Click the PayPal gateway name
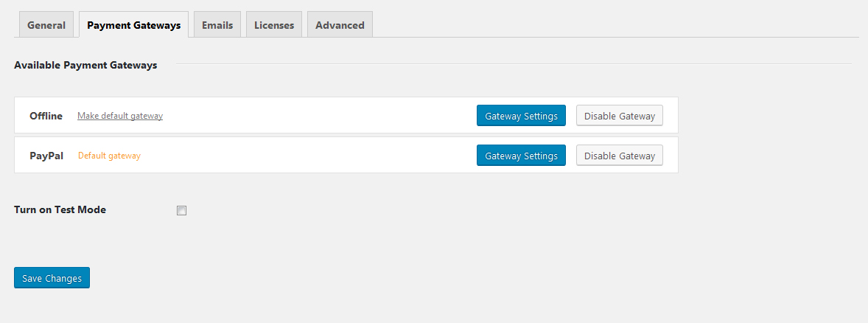868x323 pixels. [x=46, y=156]
